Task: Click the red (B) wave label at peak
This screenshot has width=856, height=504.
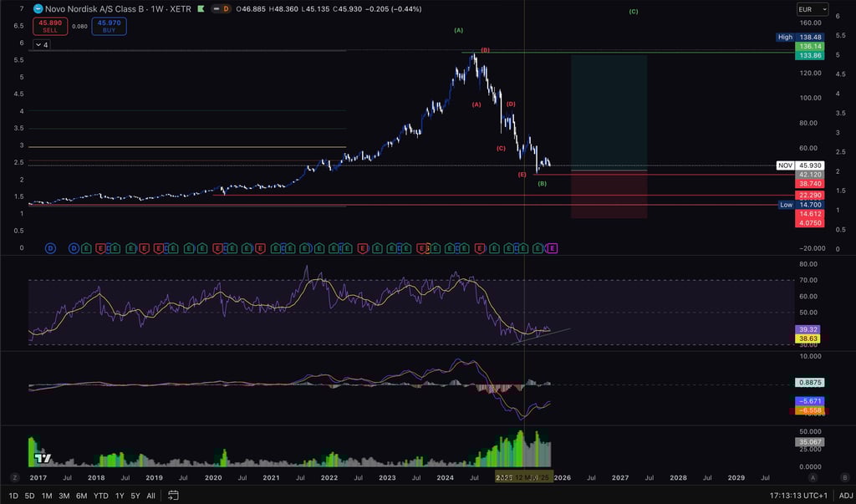Action: [485, 50]
